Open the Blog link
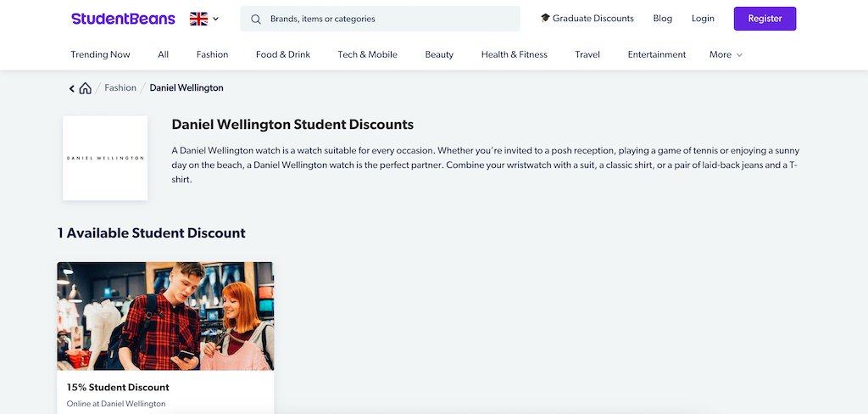Image resolution: width=868 pixels, height=414 pixels. pos(663,19)
